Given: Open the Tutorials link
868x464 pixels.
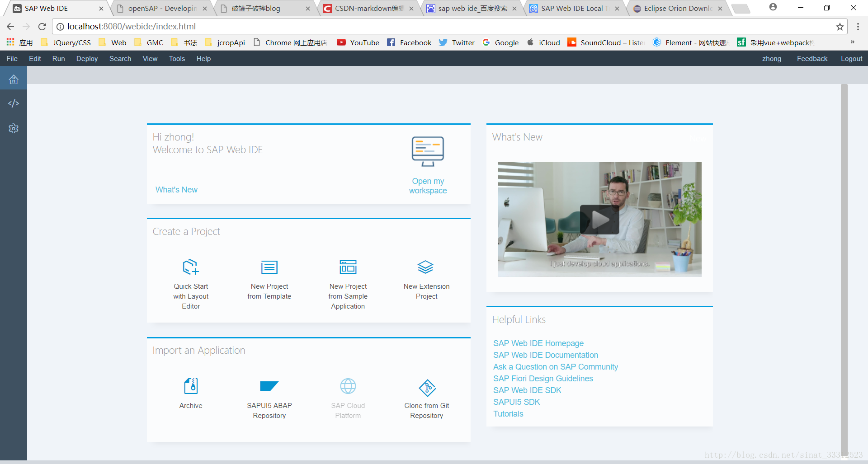Looking at the screenshot, I should coord(508,414).
